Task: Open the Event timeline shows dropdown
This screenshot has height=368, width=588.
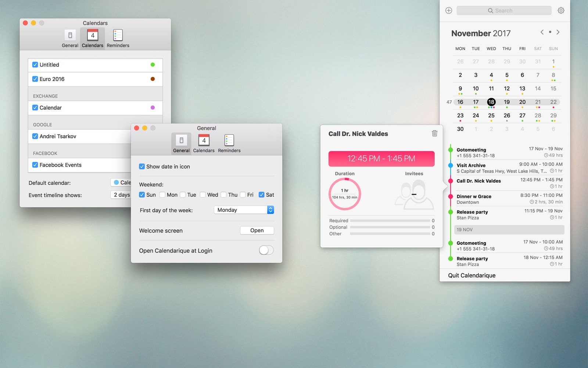Action: (x=121, y=195)
